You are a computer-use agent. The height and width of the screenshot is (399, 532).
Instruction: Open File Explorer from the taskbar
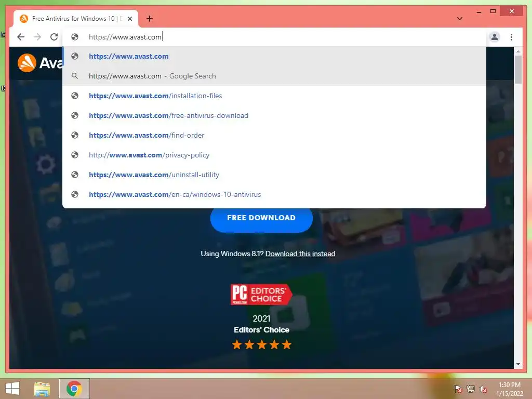click(42, 389)
